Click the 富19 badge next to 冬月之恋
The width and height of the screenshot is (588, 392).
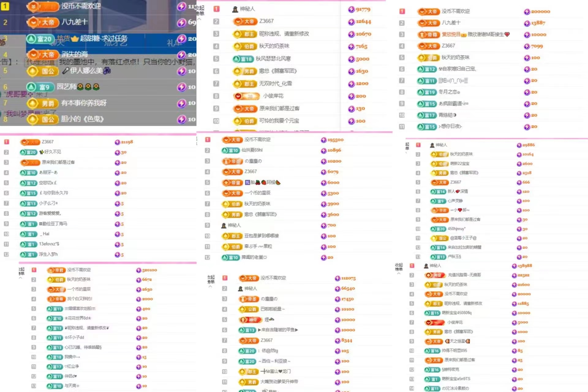427,92
